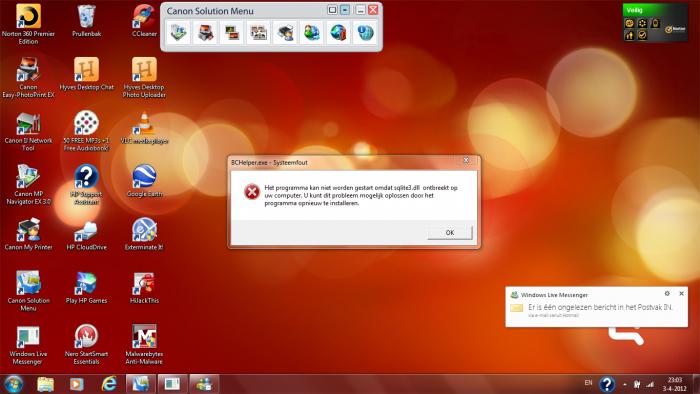Switch to Canon Solution Menu taskbar button

click(141, 384)
